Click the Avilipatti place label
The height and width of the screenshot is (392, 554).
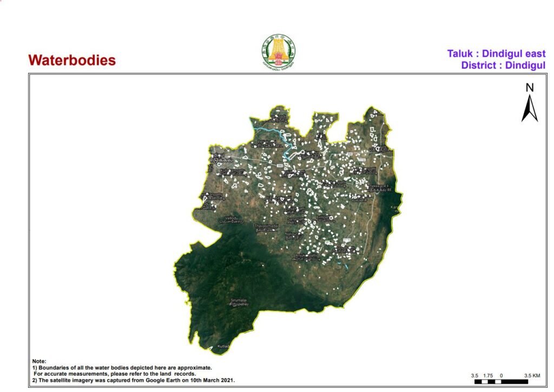(x=322, y=217)
